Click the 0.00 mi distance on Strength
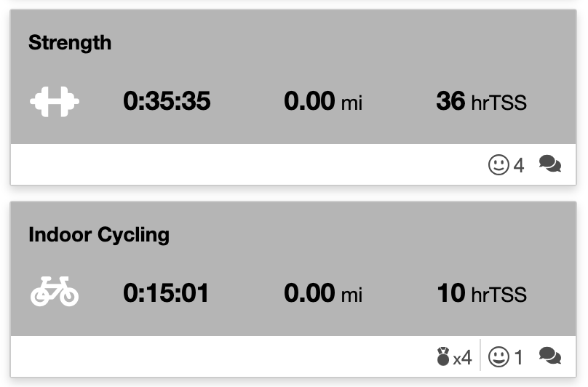This screenshot has height=387, width=588. coord(323,102)
